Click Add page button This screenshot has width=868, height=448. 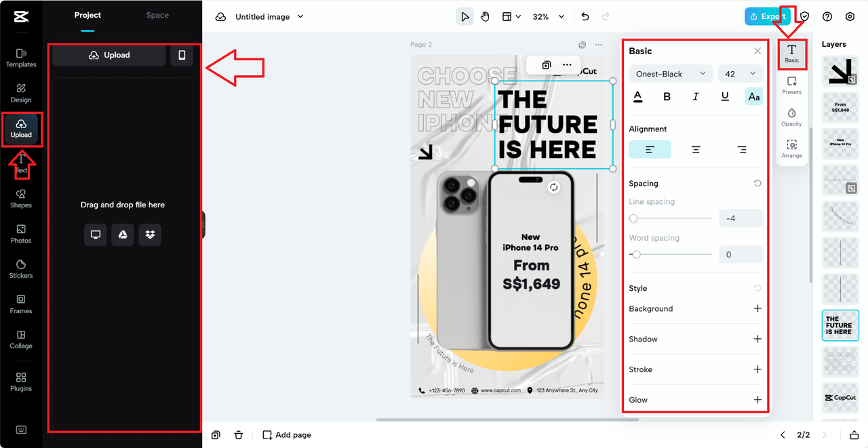(x=287, y=435)
